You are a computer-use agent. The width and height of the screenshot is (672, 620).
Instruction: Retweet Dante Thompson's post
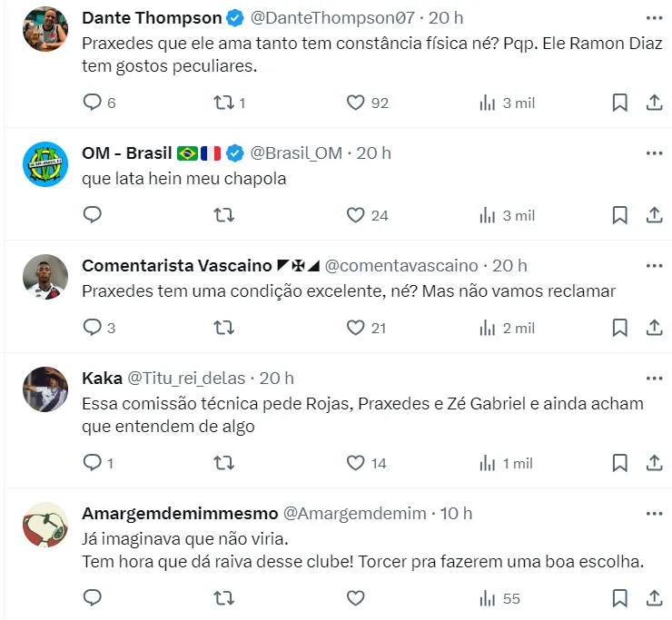coord(223,103)
